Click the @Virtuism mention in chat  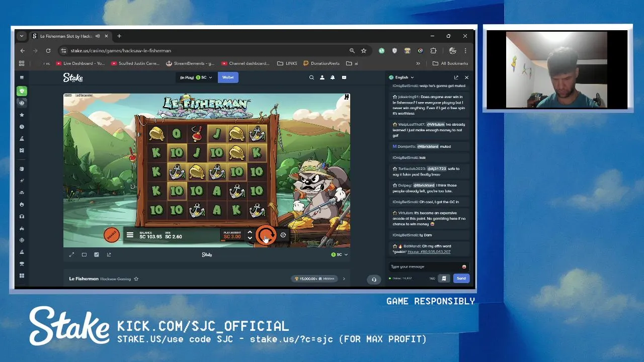tap(435, 124)
